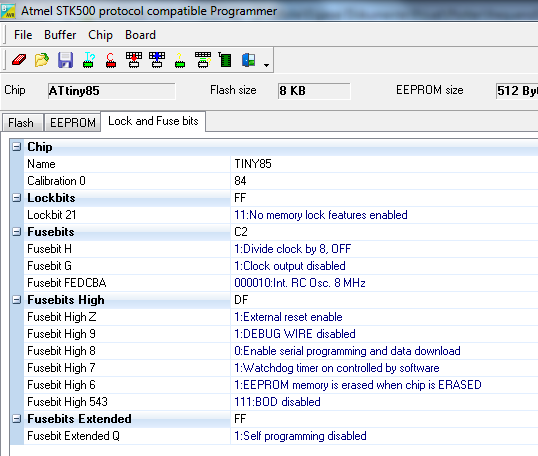The image size is (538, 456).
Task: Click the green chip auto program icon
Action: pyautogui.click(x=225, y=60)
